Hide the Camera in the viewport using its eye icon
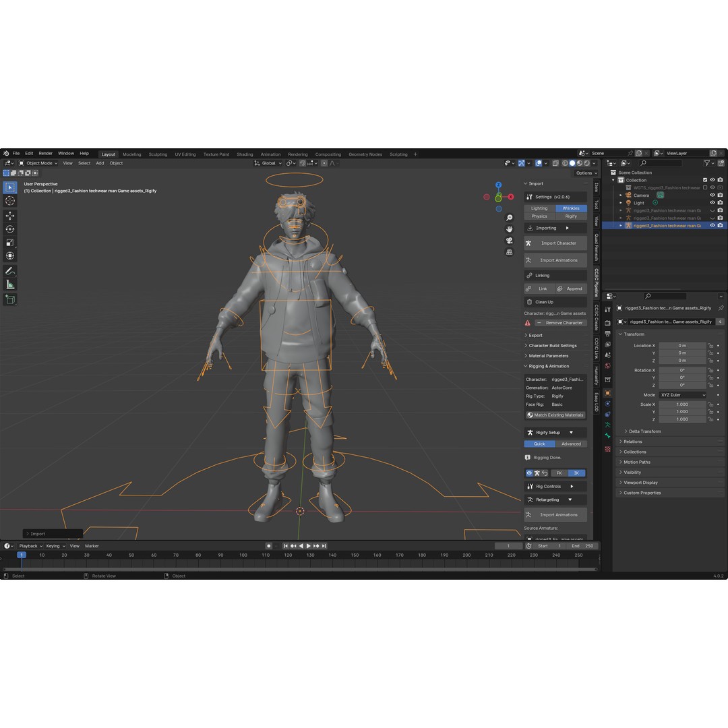 (x=712, y=195)
